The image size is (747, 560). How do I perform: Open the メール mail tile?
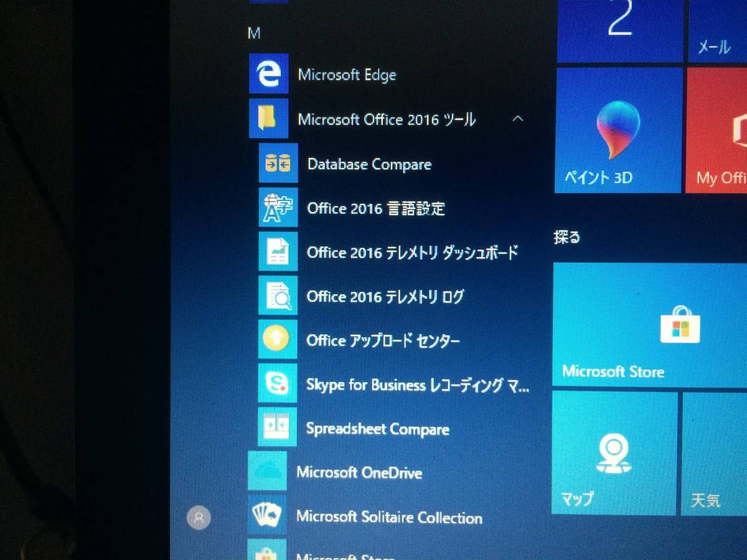point(718,31)
